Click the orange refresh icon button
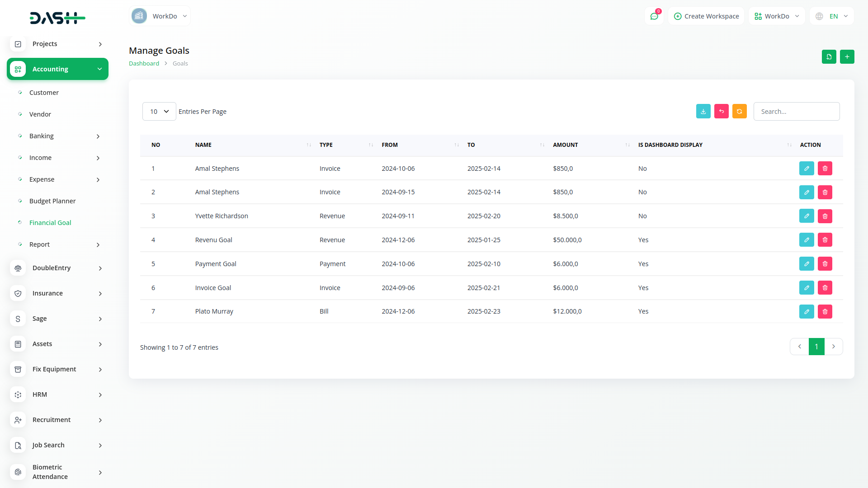This screenshot has width=868, height=488. [739, 111]
